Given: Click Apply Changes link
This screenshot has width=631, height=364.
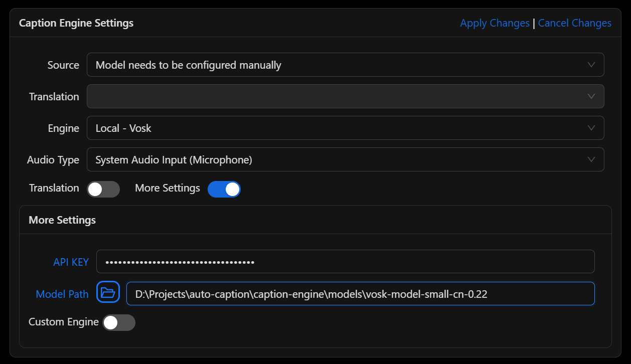Looking at the screenshot, I should click(x=495, y=23).
